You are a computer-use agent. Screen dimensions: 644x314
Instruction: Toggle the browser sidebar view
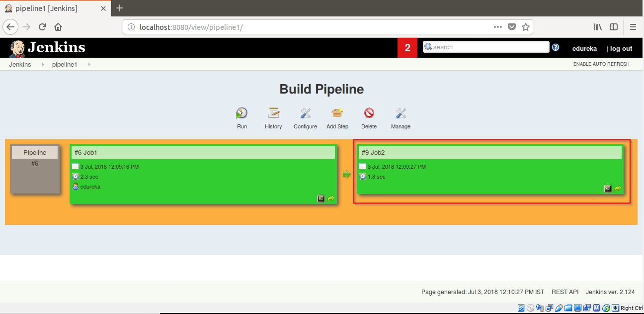(x=613, y=27)
